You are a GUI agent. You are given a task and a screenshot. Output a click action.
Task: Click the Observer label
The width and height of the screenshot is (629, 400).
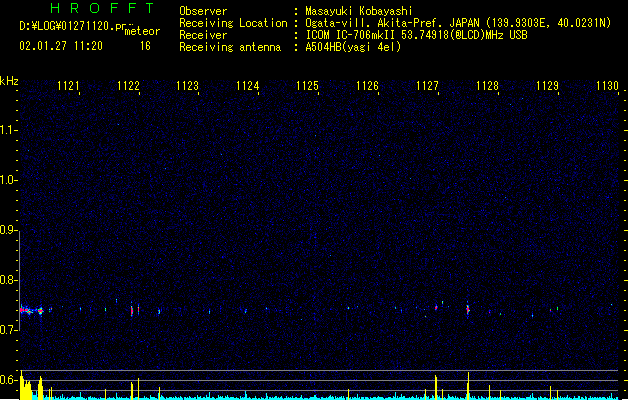click(x=203, y=11)
